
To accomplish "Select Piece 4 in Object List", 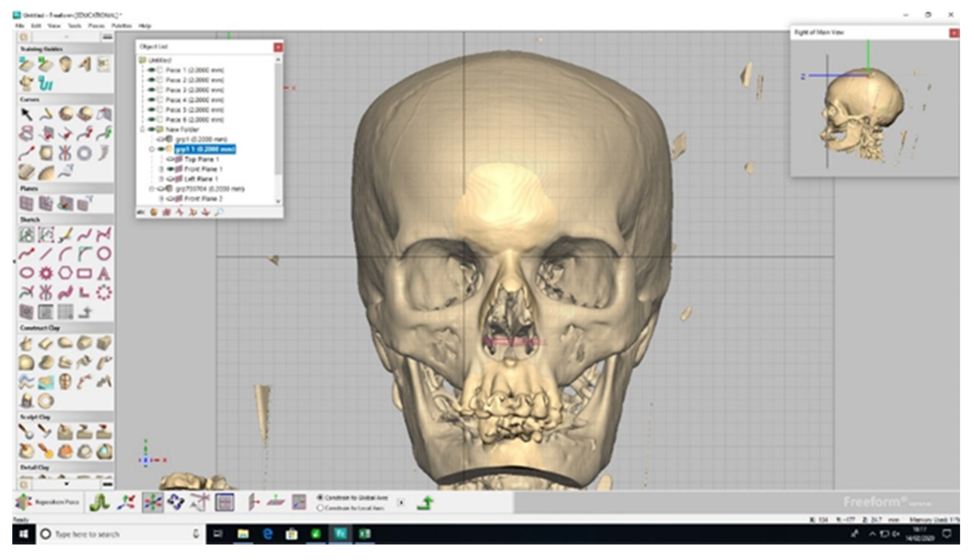I will [195, 100].
